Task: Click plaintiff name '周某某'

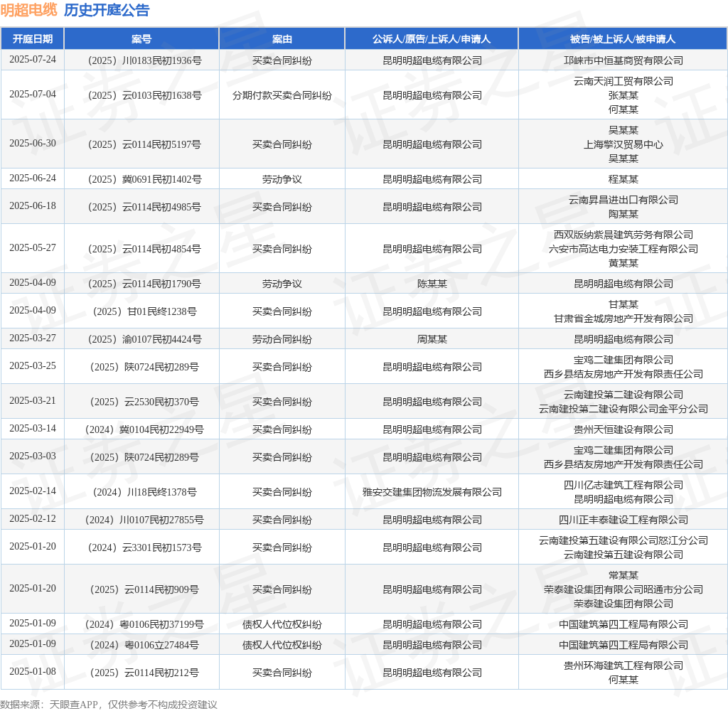Action: (432, 339)
